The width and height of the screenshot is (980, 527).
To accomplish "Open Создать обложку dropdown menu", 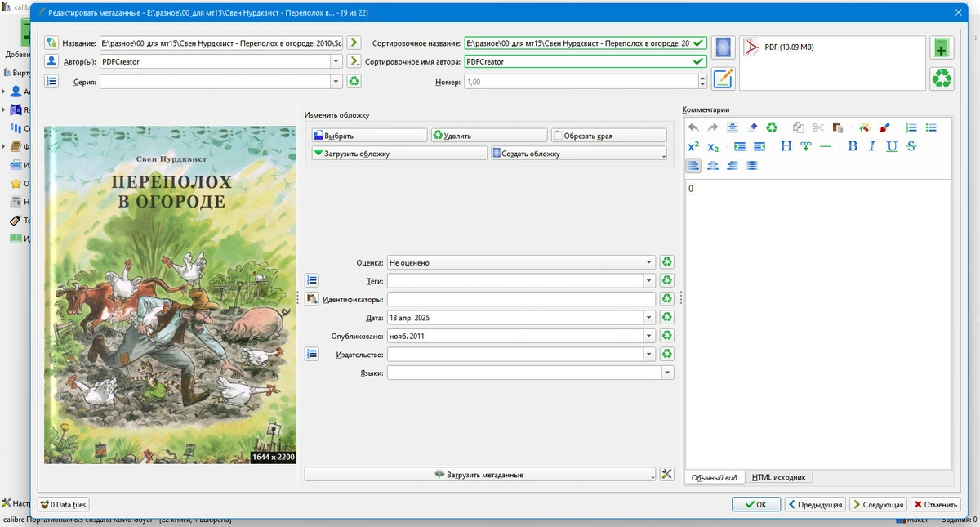I will pyautogui.click(x=663, y=154).
